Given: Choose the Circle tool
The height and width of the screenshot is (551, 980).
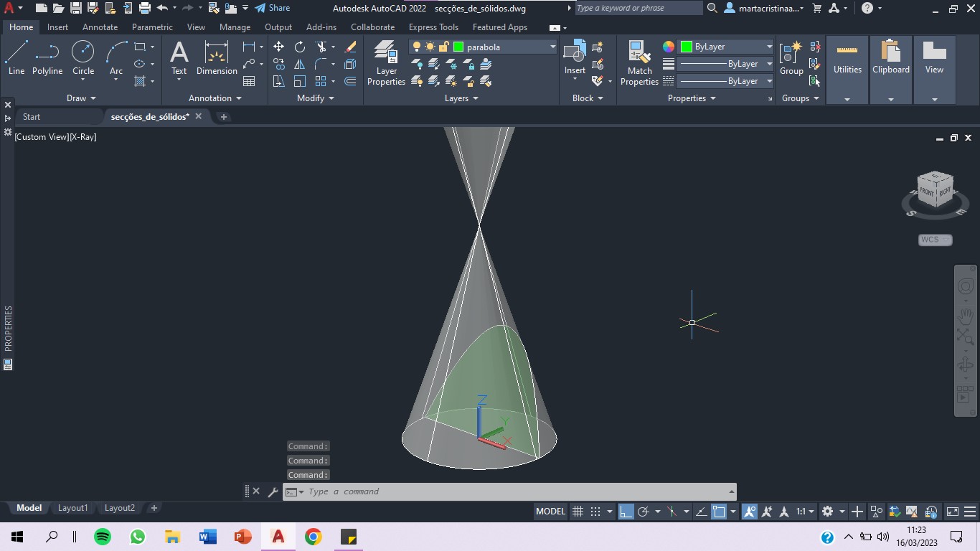Looking at the screenshot, I should tap(83, 57).
